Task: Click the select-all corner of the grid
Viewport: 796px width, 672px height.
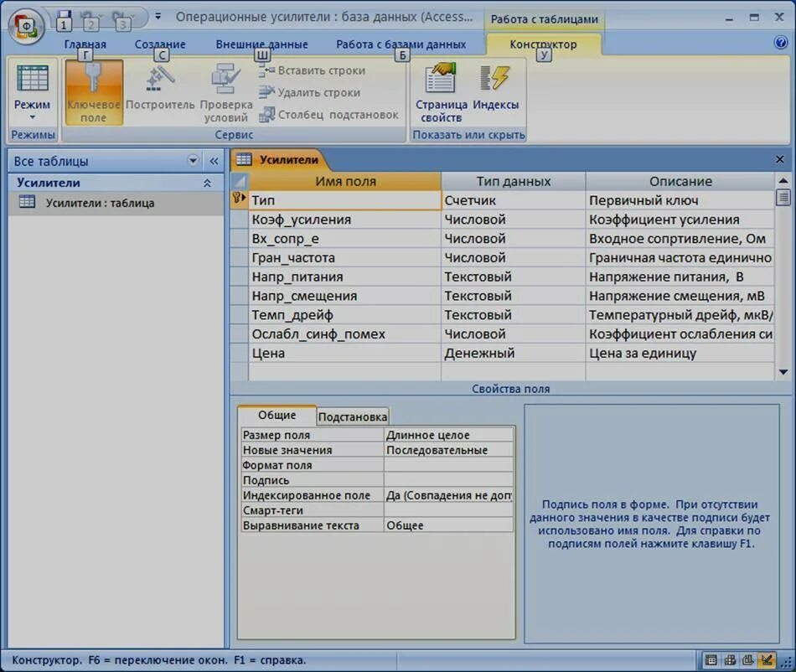Action: pos(239,181)
